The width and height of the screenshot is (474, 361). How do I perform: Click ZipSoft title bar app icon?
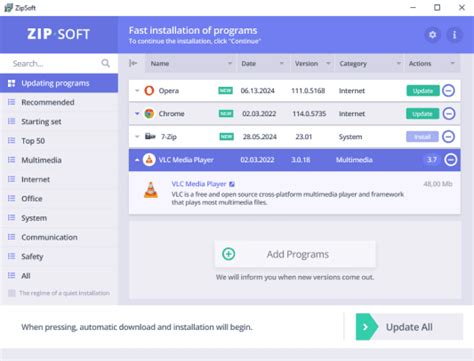(8, 7)
